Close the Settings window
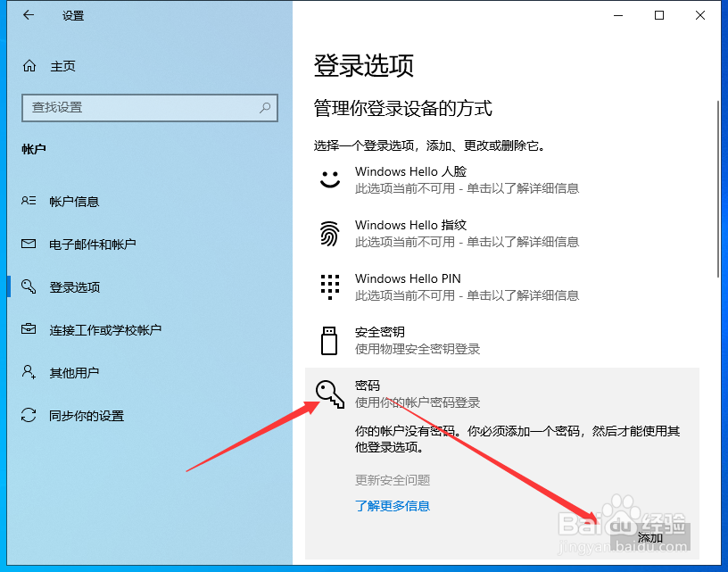Image resolution: width=728 pixels, height=572 pixels. (700, 15)
